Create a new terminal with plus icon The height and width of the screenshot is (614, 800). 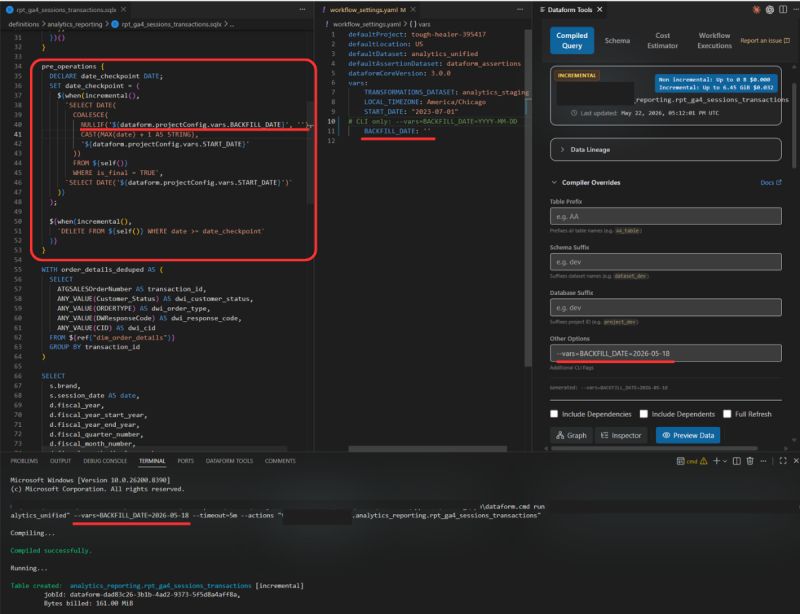coord(716,461)
